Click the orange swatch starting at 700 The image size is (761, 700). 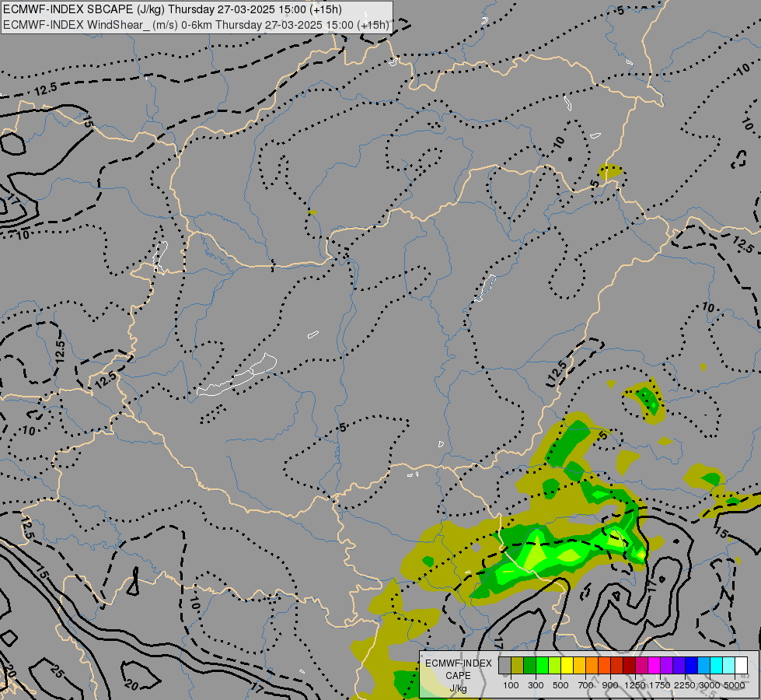click(592, 666)
